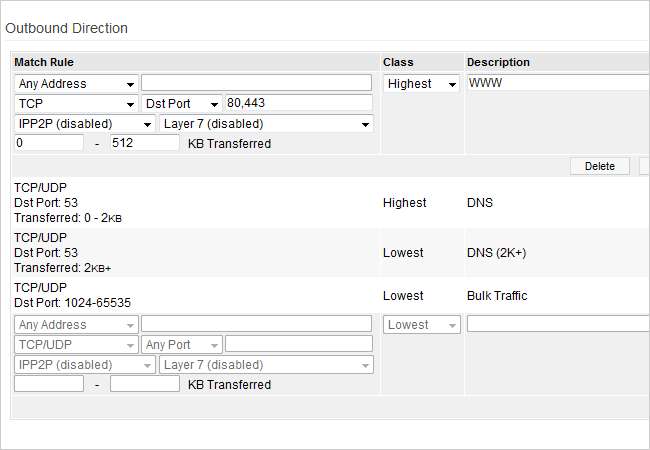Open the Dst Port type dropdown

[182, 104]
